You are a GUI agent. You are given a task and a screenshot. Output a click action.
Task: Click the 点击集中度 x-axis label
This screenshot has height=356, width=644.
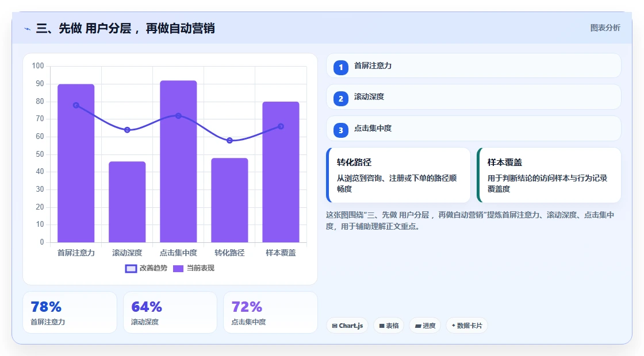(178, 253)
